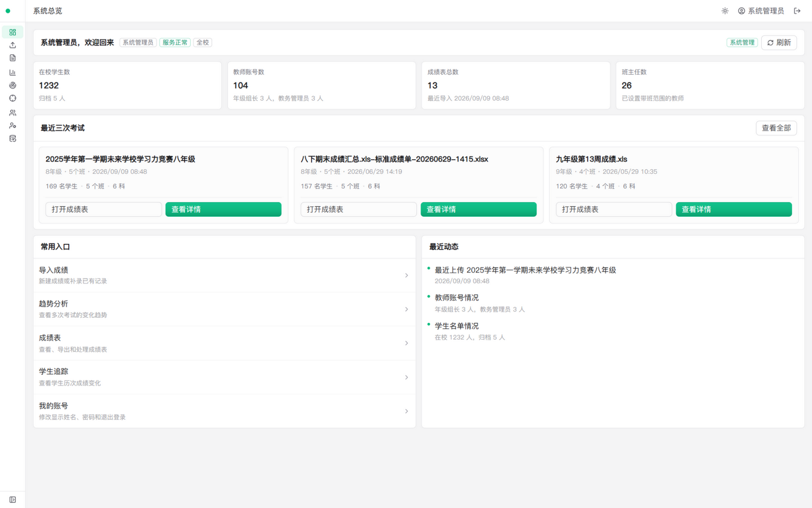Open score sheet for 2025学年第一学期 exam
Screen dimensions: 812x508
103,209
